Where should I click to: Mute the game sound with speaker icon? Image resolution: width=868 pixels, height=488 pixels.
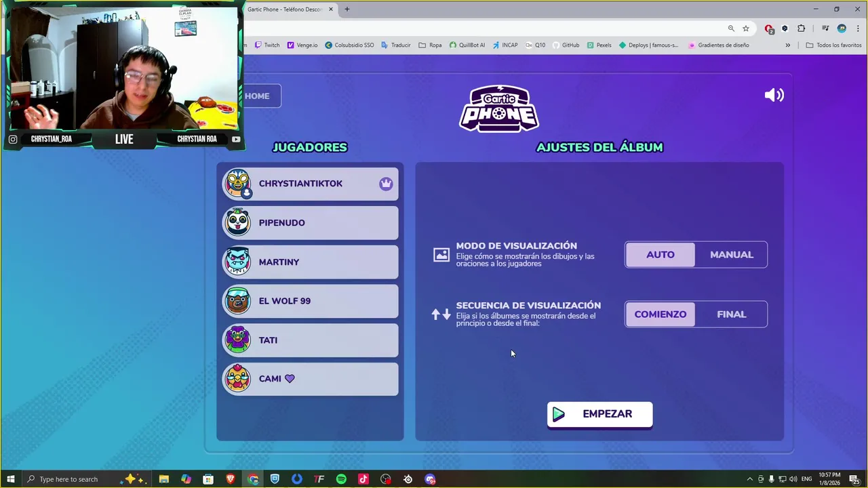pos(774,95)
